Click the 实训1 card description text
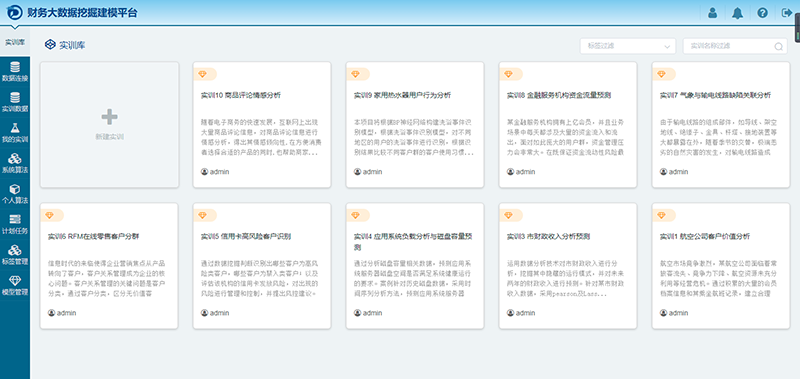Screen dimensions: 800x379 pyautogui.click(x=719, y=279)
